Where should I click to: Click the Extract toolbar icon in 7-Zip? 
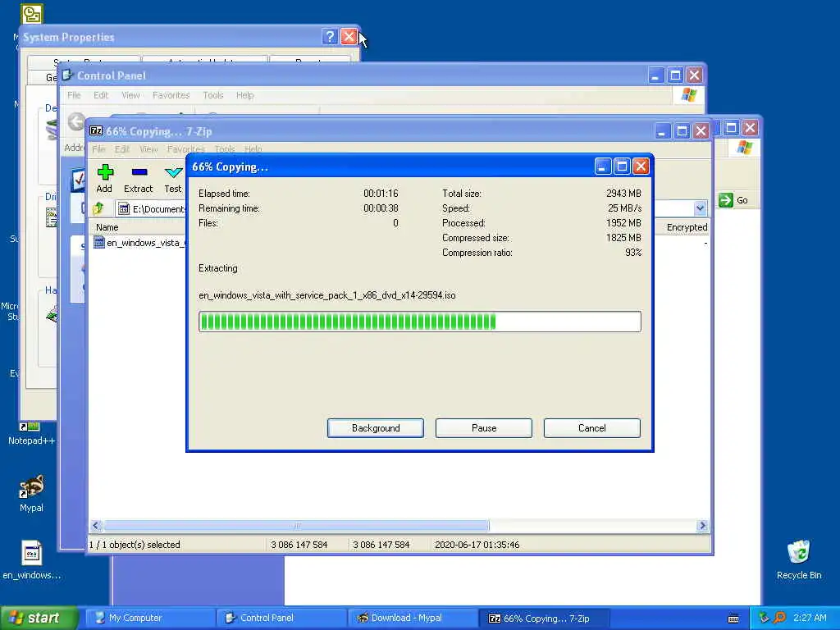point(138,178)
